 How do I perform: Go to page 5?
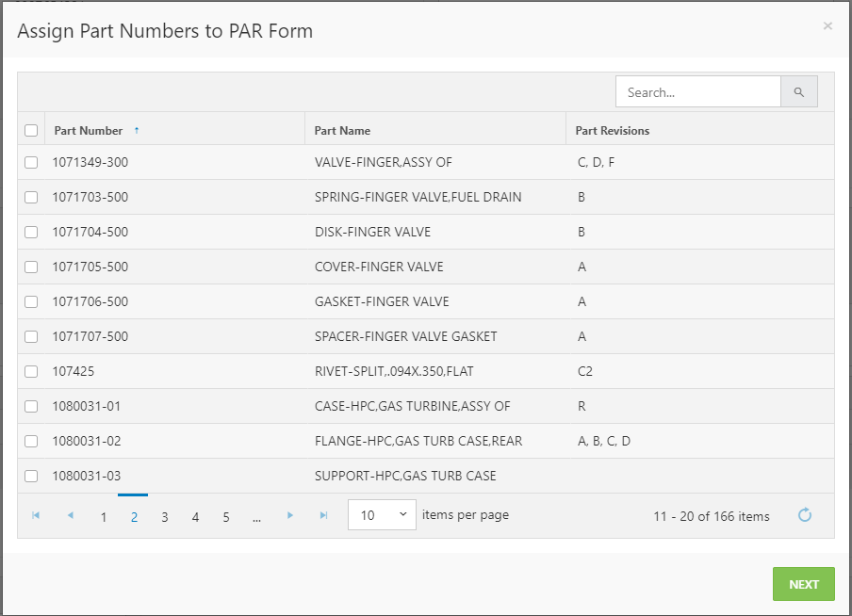pos(226,516)
